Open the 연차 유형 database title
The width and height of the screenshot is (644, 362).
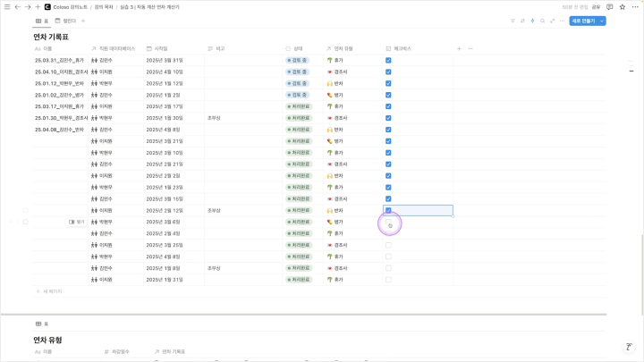(47, 340)
